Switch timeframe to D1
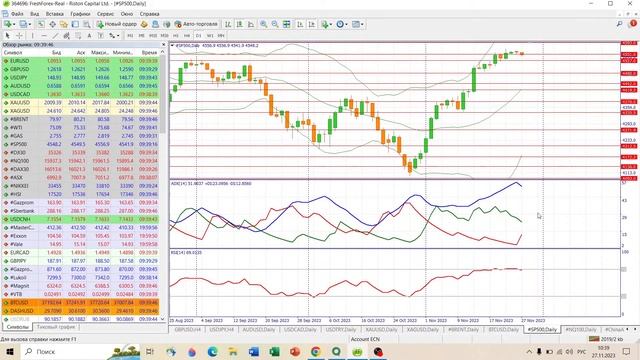 tap(198, 36)
